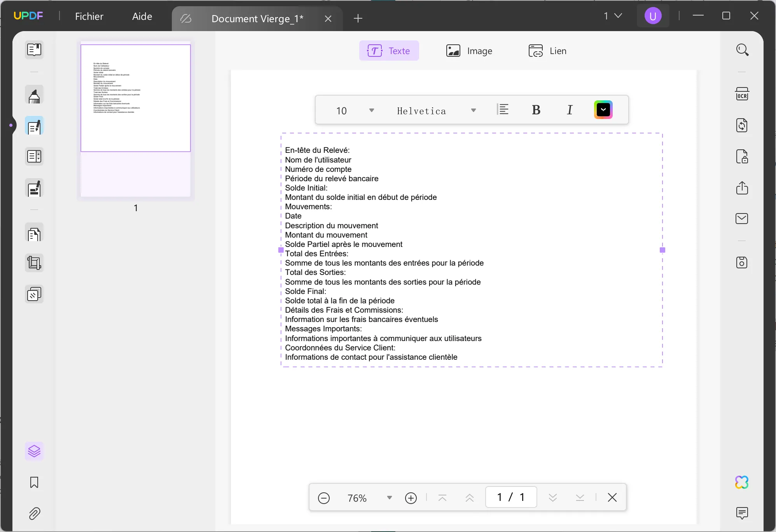
Task: Open the Form preparation tool in sidebar
Action: point(34,157)
